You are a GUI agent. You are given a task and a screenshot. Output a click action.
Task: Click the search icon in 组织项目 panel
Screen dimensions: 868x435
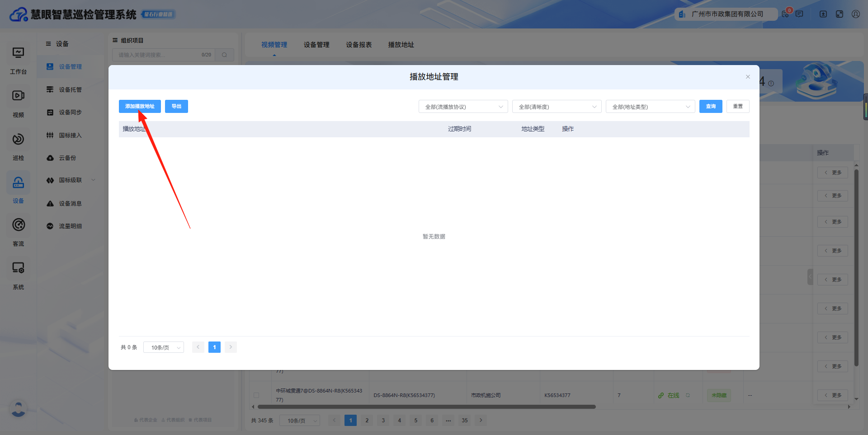224,55
